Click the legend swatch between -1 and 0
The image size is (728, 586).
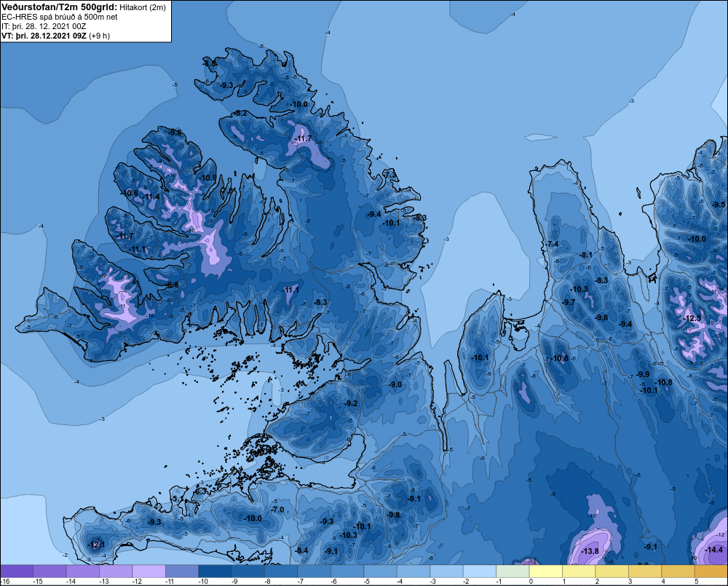click(x=513, y=571)
